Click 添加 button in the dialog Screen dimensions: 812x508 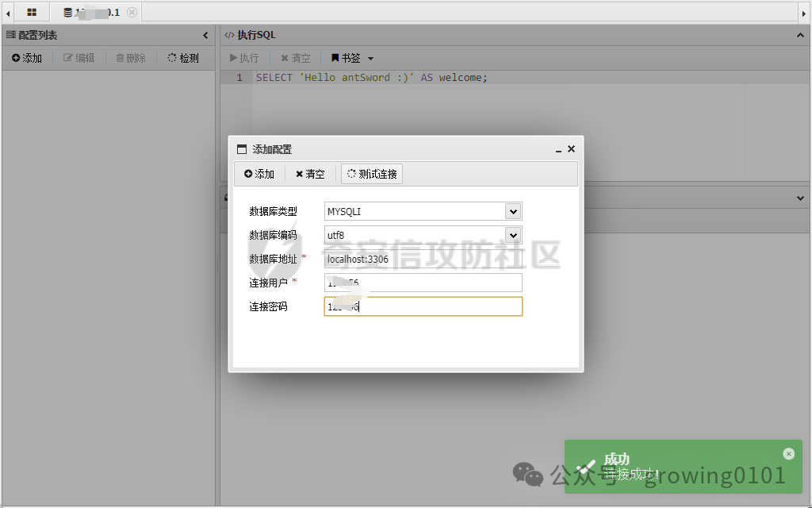[x=259, y=174]
